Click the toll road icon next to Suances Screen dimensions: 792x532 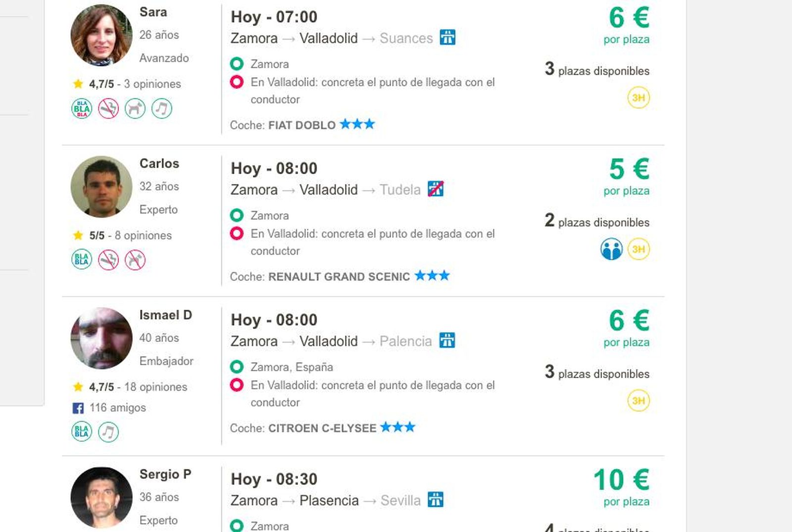(x=448, y=38)
